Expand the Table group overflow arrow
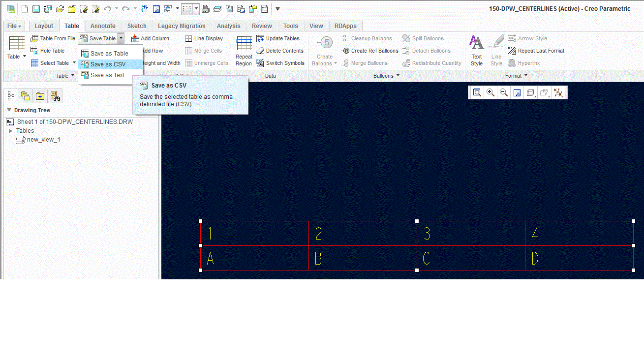Viewport: 644px width, 358px height. pyautogui.click(x=73, y=76)
